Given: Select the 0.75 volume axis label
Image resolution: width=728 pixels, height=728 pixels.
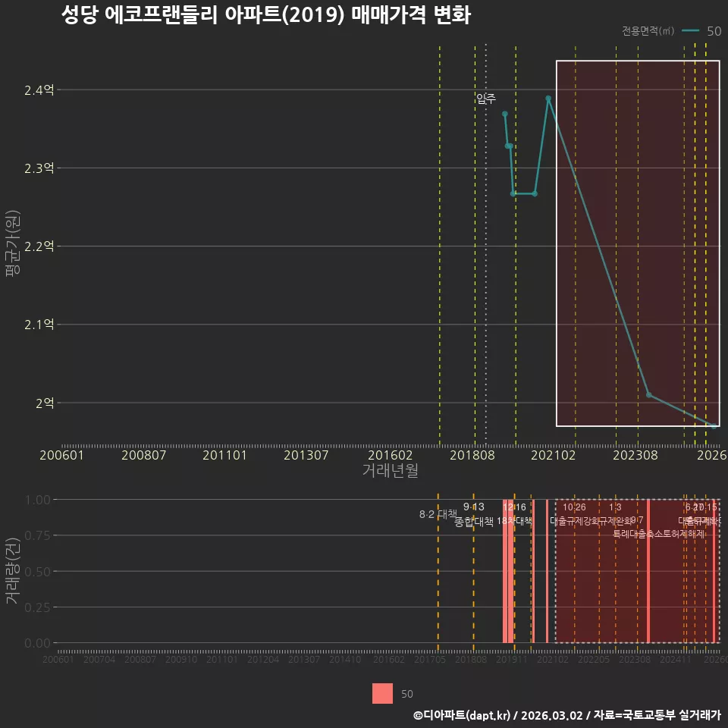Looking at the screenshot, I should click(x=38, y=536).
